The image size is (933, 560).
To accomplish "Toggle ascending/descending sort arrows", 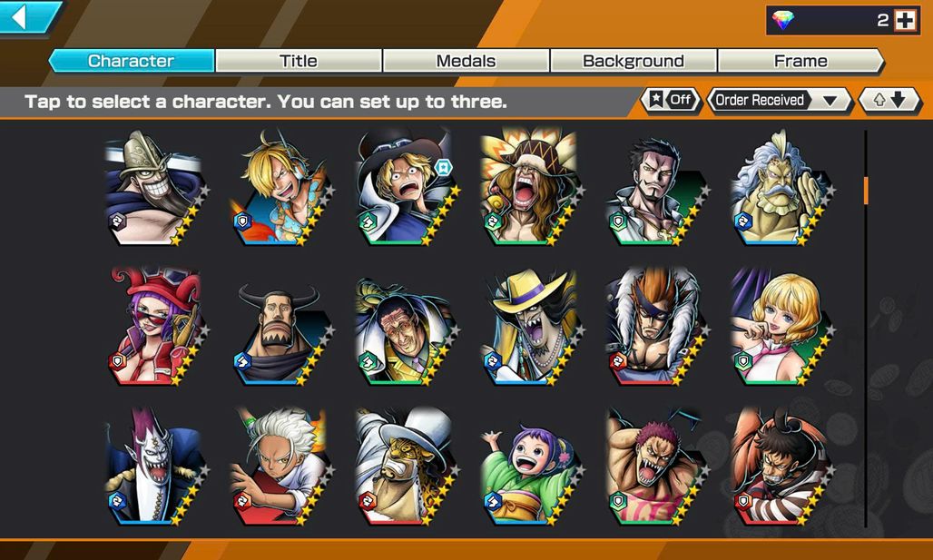I will tap(889, 100).
